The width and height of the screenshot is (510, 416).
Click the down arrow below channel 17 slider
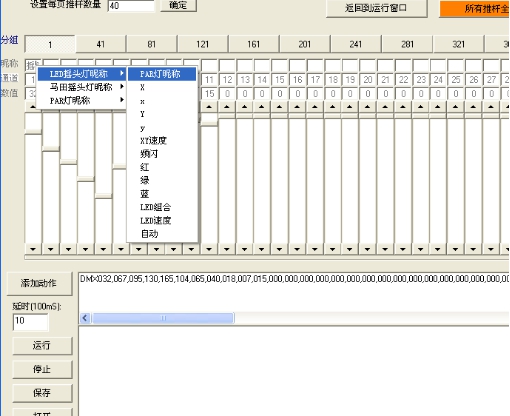click(315, 249)
